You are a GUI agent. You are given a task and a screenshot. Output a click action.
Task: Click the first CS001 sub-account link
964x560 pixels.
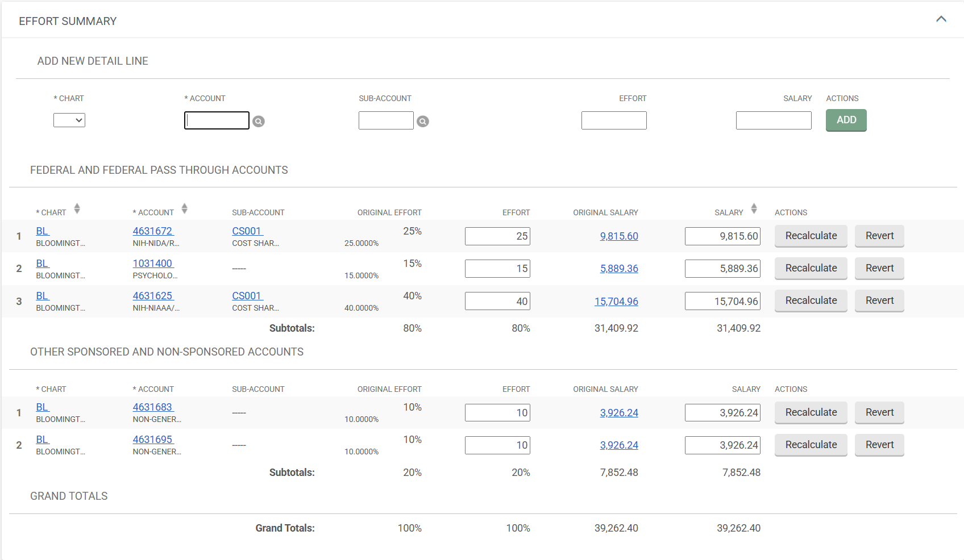tap(247, 231)
